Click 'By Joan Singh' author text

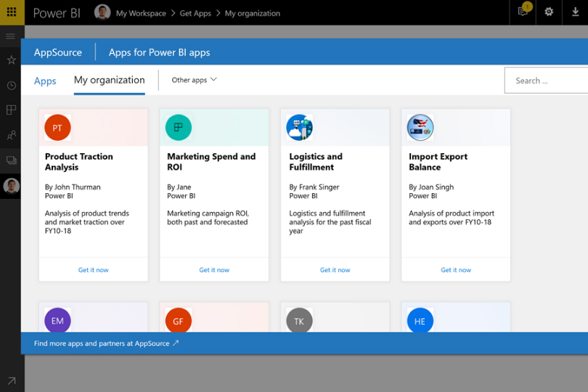tap(431, 187)
